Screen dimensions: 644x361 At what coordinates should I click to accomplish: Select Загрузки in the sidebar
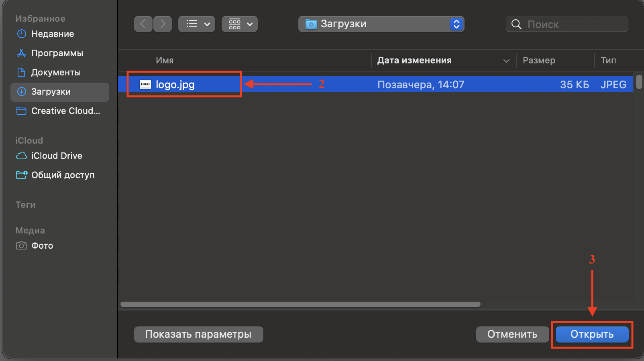point(59,92)
